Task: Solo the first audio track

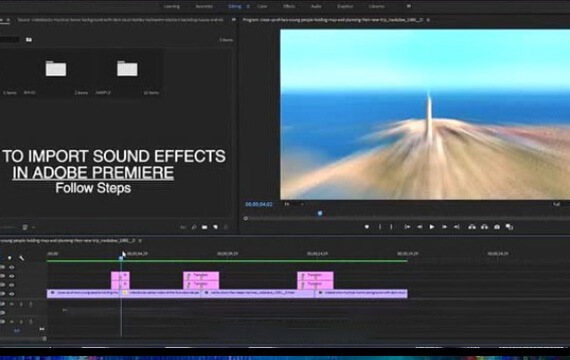Action: coord(21,304)
